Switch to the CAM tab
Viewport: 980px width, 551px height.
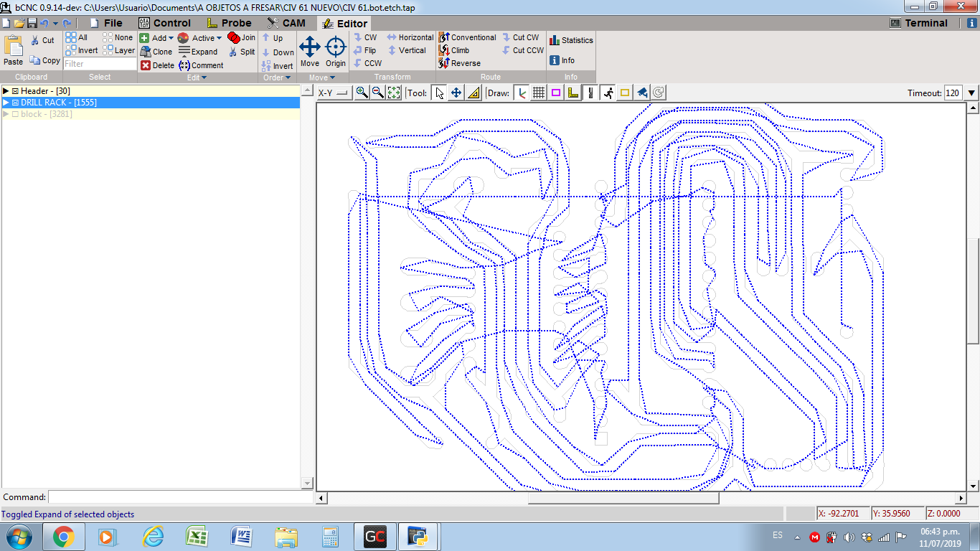[x=286, y=23]
